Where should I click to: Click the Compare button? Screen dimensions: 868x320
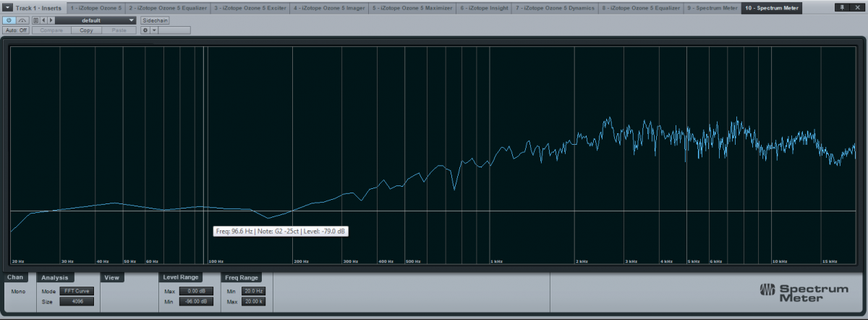pos(51,30)
